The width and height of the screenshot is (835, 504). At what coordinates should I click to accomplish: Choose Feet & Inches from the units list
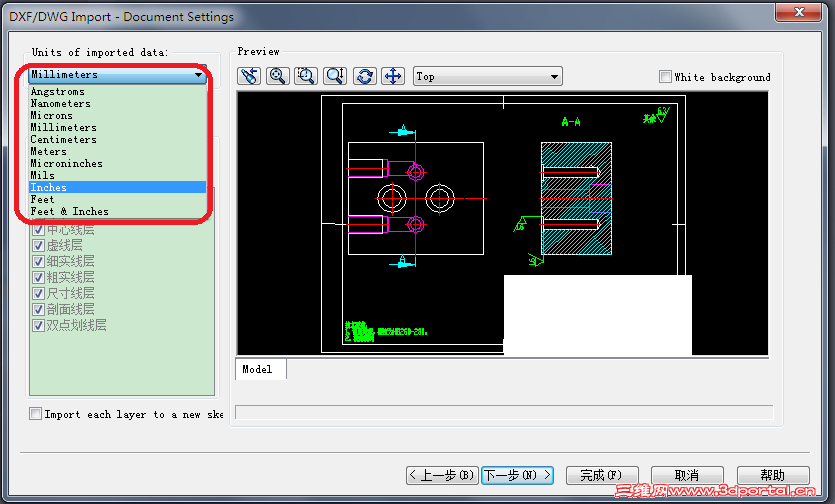[117, 212]
